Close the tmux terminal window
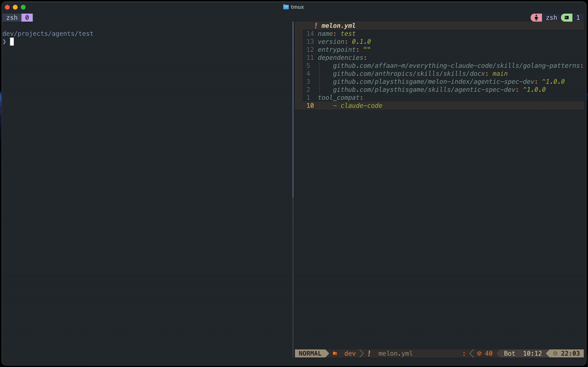 tap(7, 7)
